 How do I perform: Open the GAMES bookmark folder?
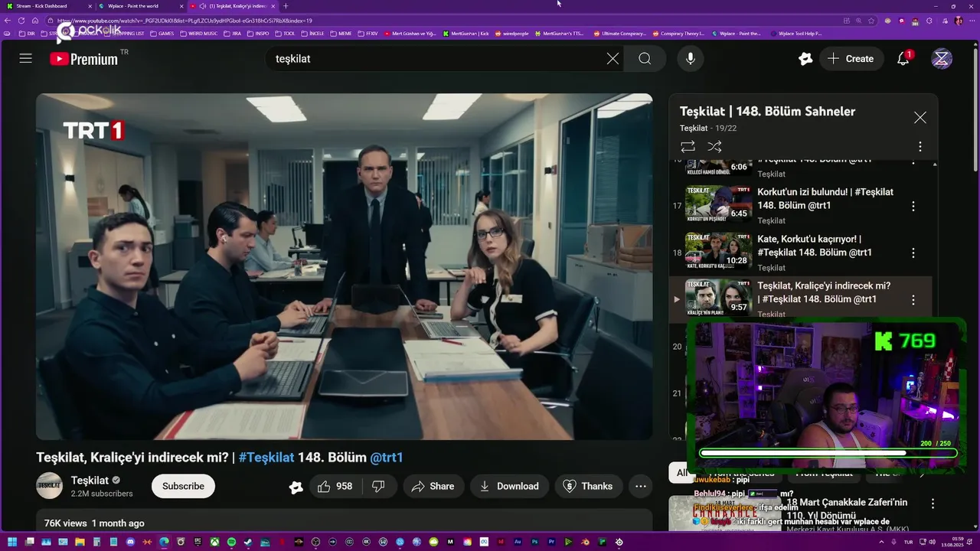pyautogui.click(x=162, y=34)
